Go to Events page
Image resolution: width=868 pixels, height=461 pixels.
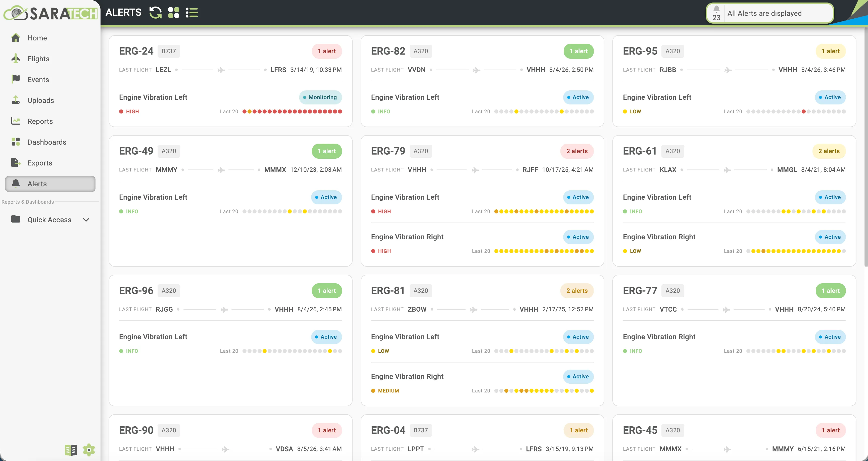tap(38, 80)
